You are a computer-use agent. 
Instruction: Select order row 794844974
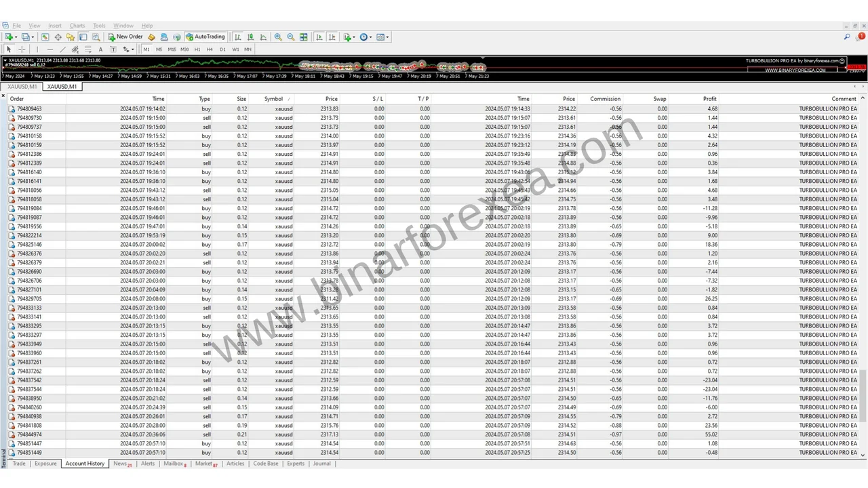tap(434, 434)
